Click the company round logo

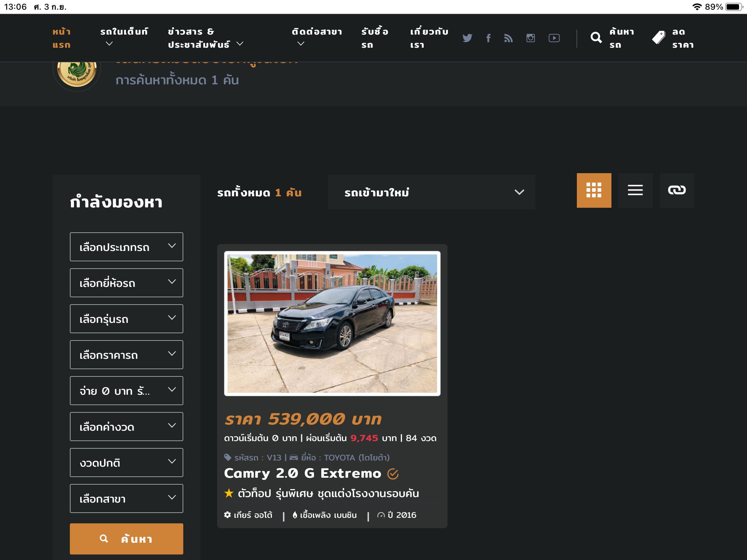tap(77, 73)
